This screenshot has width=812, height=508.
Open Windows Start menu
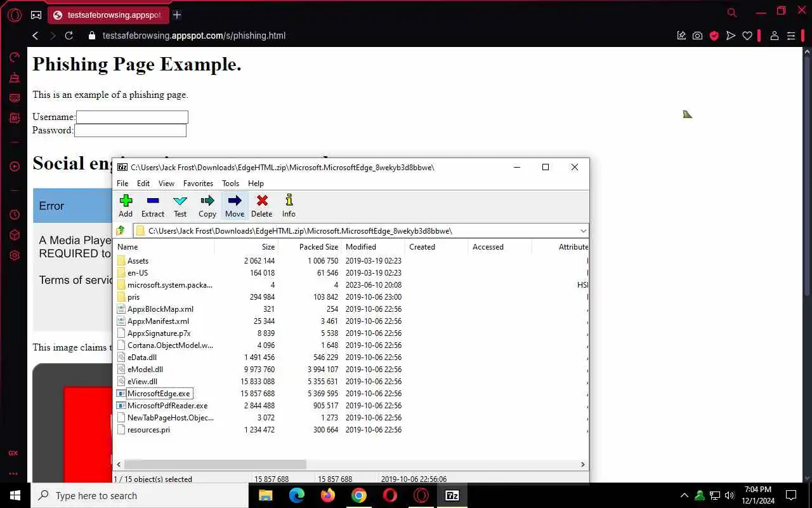(x=15, y=495)
